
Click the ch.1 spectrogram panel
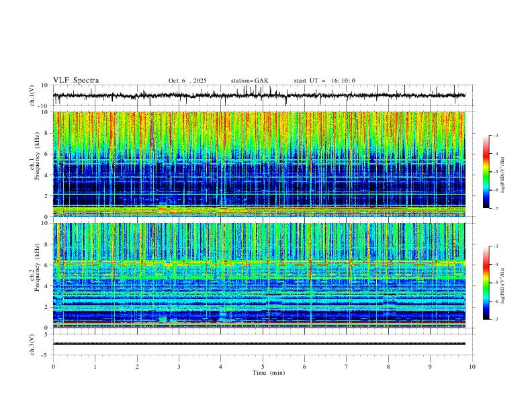[259, 164]
